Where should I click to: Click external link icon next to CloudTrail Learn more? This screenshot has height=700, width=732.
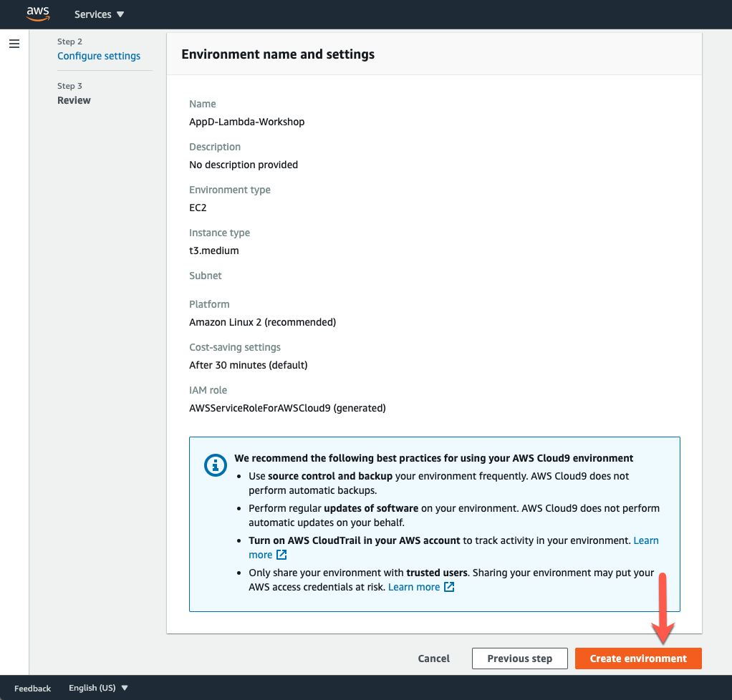[281, 555]
